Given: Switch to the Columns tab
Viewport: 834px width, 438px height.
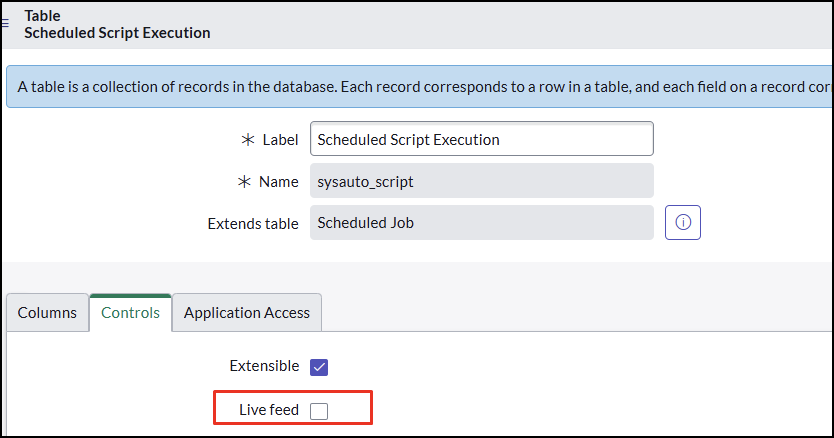Looking at the screenshot, I should click(47, 312).
